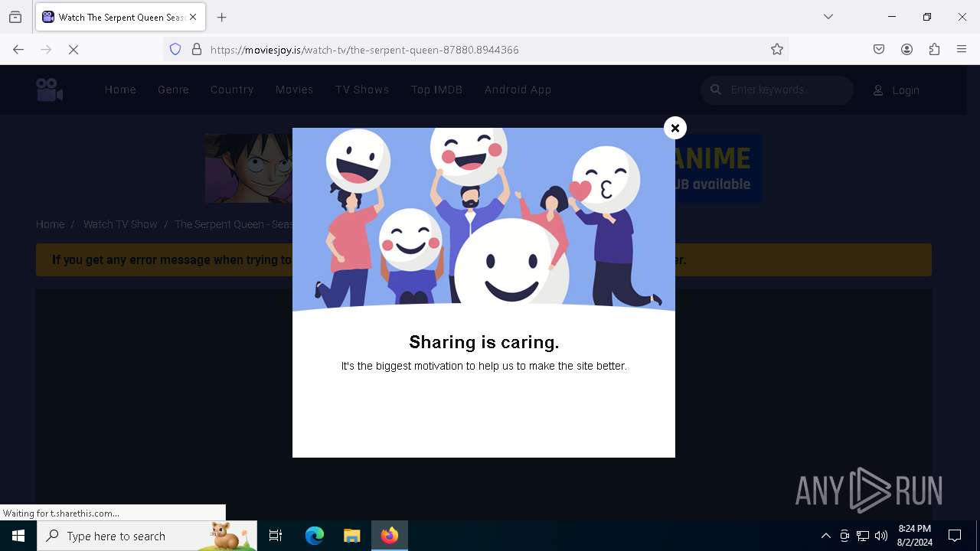The width and height of the screenshot is (980, 551).
Task: Open Firefox View recent browsing icon
Action: click(x=15, y=17)
